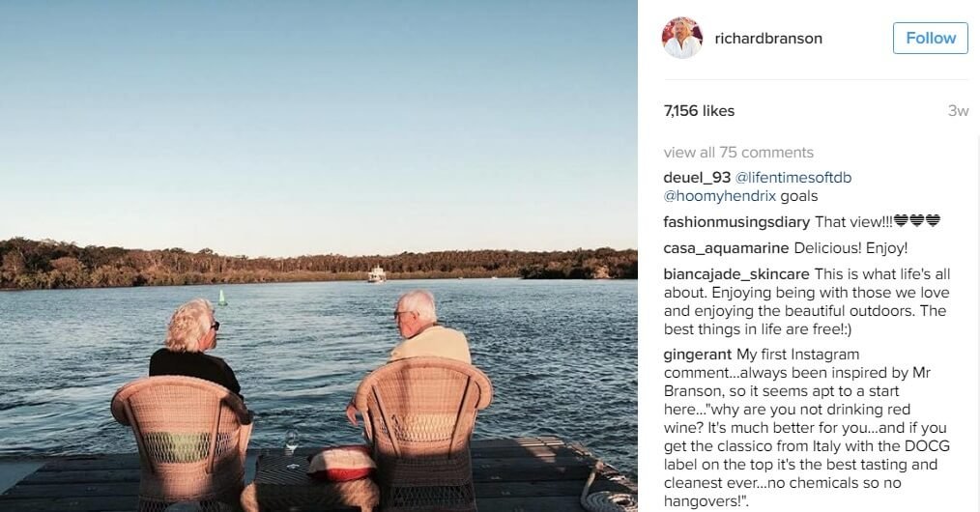Screen dimensions: 980x512
Task: Open the 7,156 likes list
Action: click(x=699, y=110)
